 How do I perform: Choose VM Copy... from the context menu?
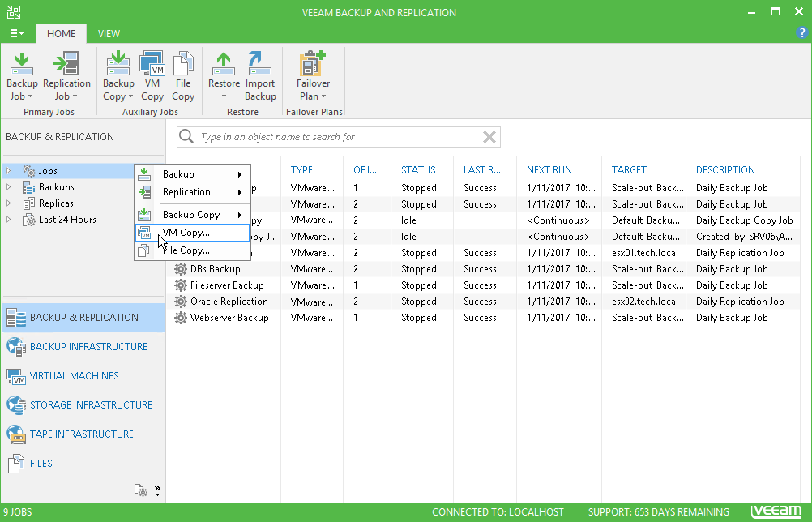tap(192, 233)
